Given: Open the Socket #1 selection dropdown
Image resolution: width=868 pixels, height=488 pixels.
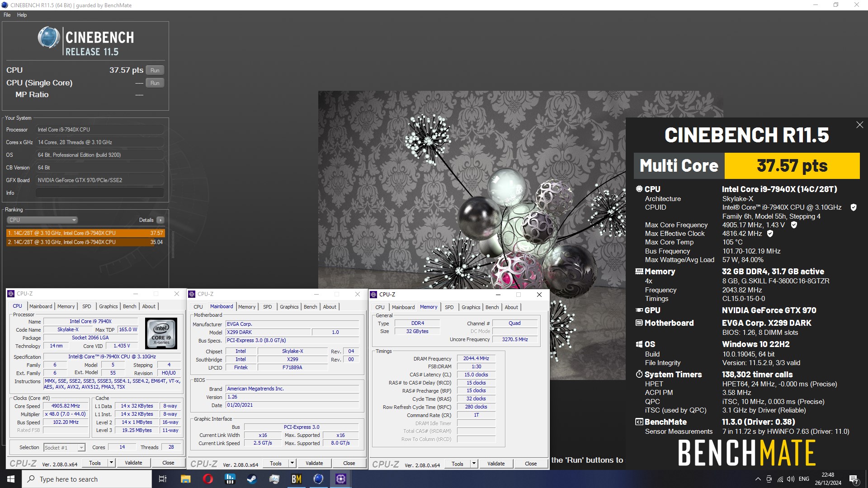Looking at the screenshot, I should point(64,447).
